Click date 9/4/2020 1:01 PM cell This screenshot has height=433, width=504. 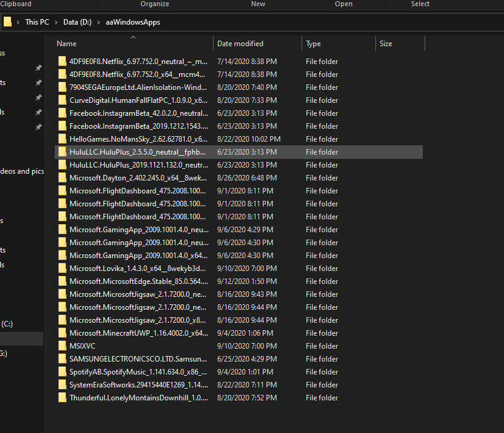(x=245, y=372)
